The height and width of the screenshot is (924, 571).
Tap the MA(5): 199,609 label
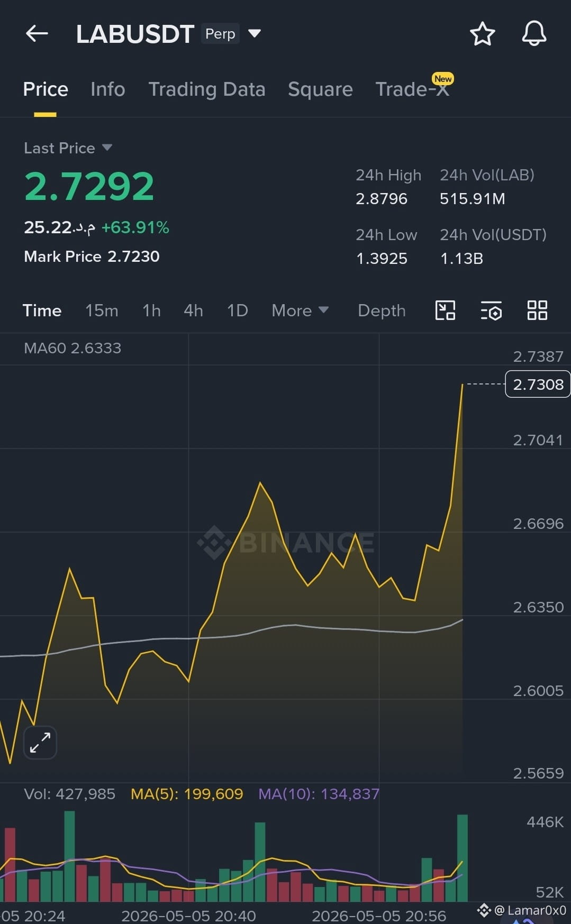click(187, 794)
